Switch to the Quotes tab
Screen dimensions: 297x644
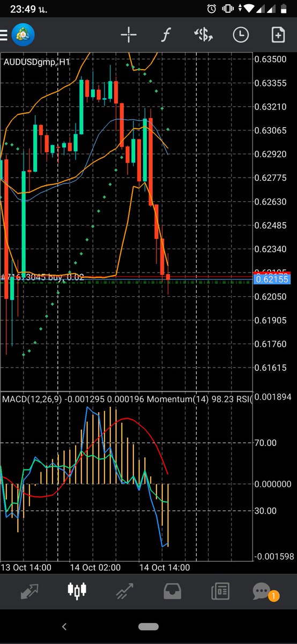click(29, 591)
